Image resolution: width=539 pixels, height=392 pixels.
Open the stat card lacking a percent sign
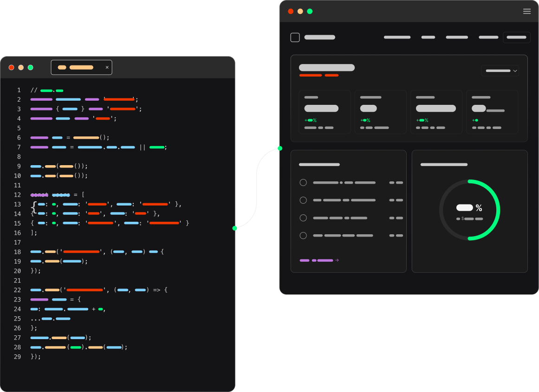click(492, 112)
